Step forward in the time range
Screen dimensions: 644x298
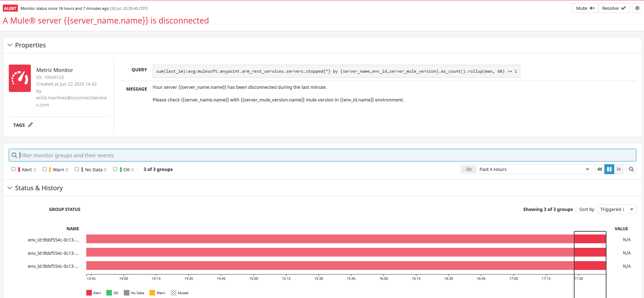[x=619, y=169]
